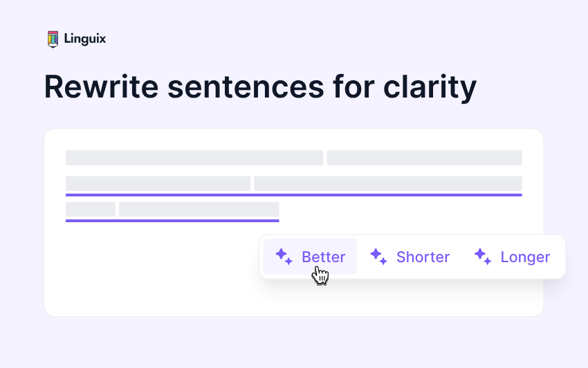Image resolution: width=588 pixels, height=368 pixels.
Task: Click the purple underline beneath the third line
Action: (172, 221)
